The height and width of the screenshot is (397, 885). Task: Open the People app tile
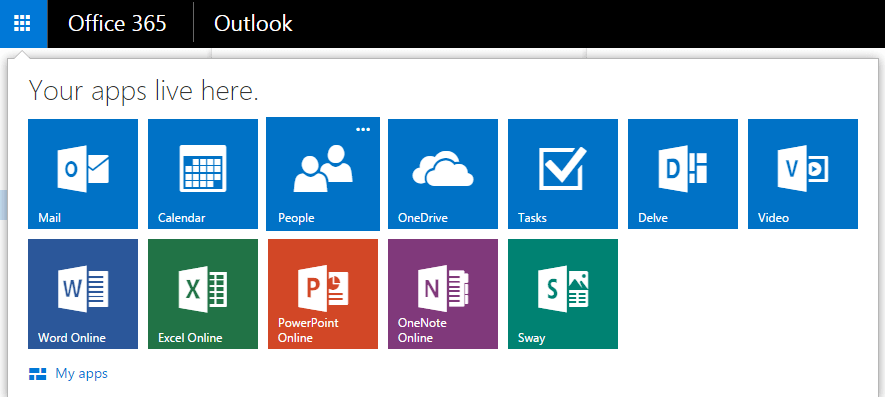point(323,174)
